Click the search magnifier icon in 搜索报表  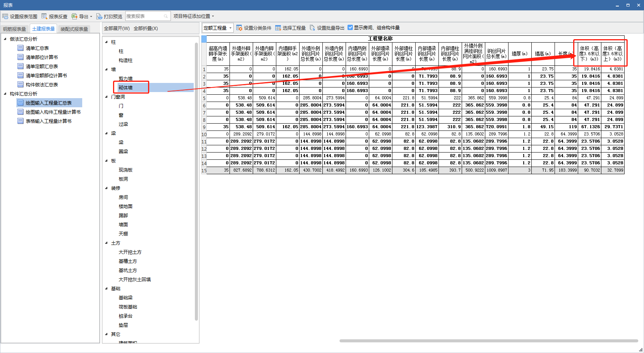(166, 16)
